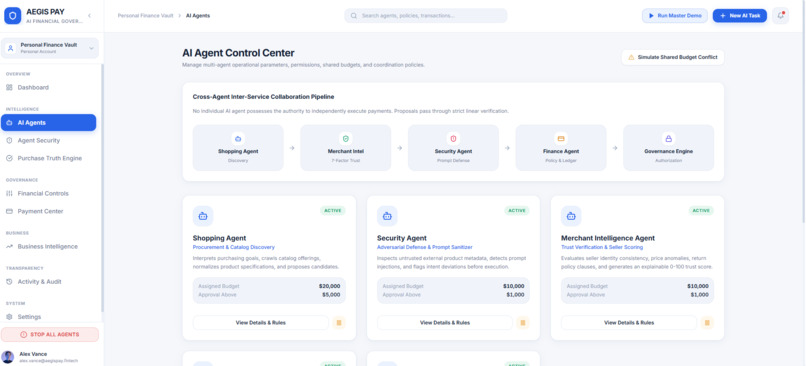Click the Settings gear icon
806x366 pixels.
click(x=9, y=317)
